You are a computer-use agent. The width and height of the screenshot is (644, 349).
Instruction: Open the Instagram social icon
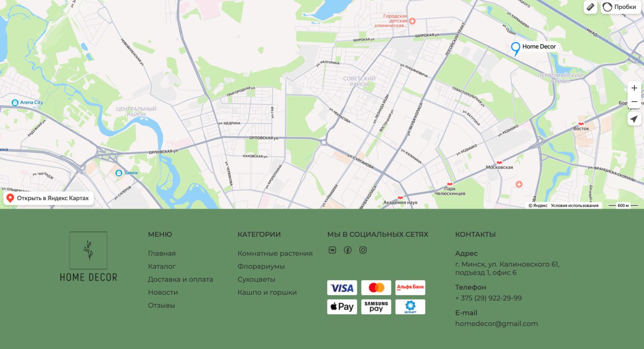click(363, 250)
